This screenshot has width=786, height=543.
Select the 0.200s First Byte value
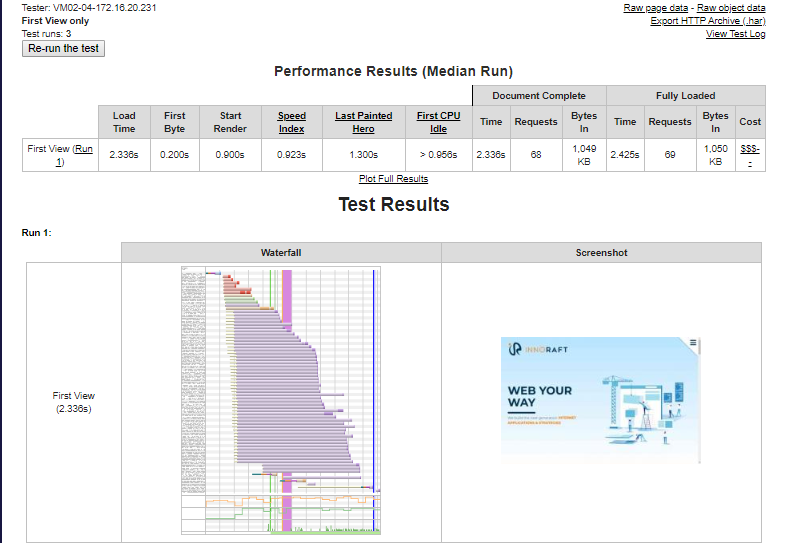tap(174, 155)
